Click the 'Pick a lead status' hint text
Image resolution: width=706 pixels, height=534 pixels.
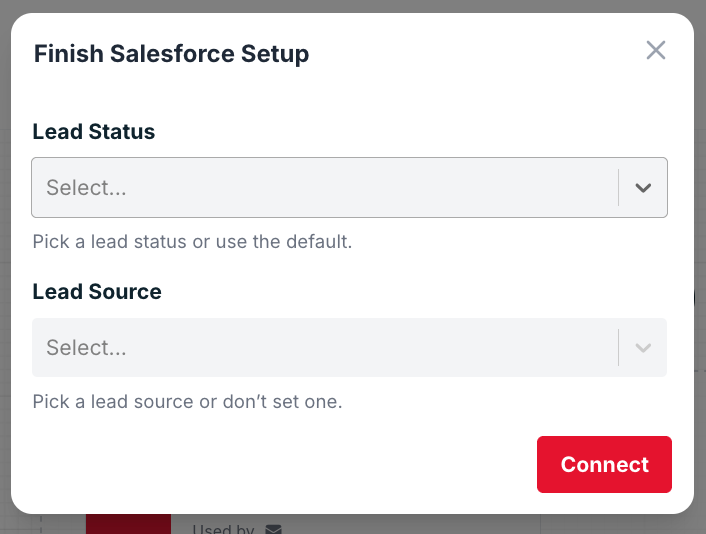(x=192, y=242)
